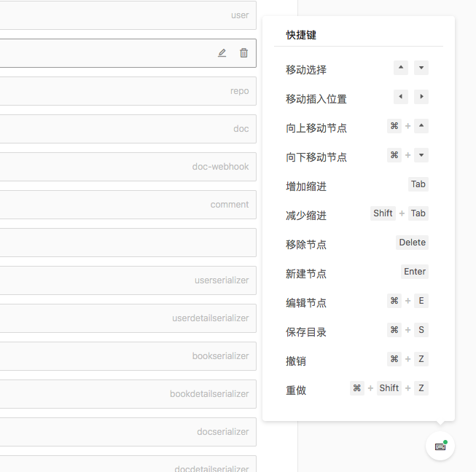This screenshot has width=476, height=472.
Task: Click the left arrow key for 移动插入位置
Action: (401, 97)
